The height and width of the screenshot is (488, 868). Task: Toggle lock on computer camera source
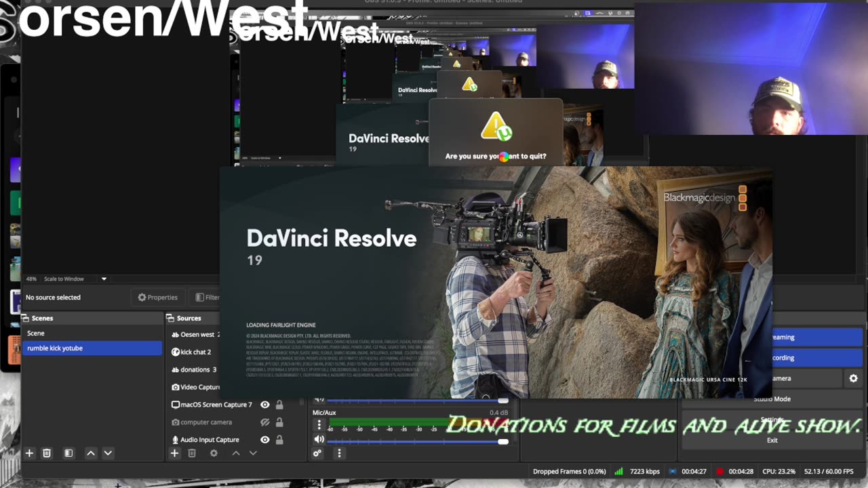coord(279,422)
